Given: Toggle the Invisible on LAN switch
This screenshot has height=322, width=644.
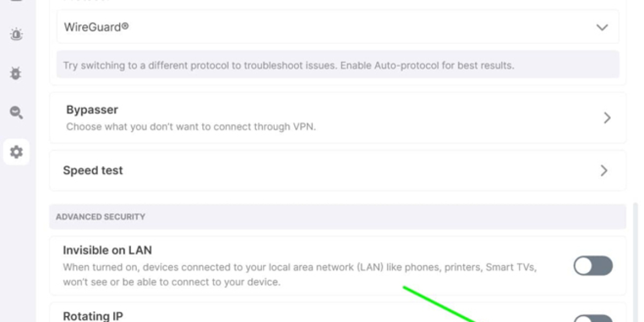Looking at the screenshot, I should tap(592, 266).
